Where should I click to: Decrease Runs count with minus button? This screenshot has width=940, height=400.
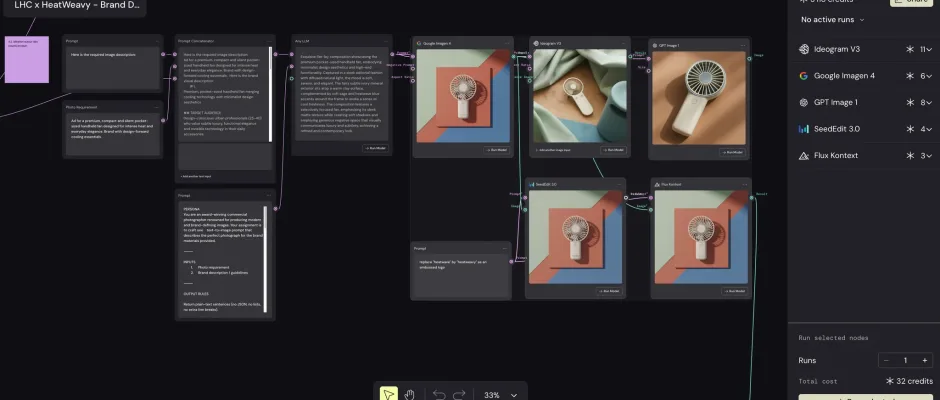pos(887,360)
